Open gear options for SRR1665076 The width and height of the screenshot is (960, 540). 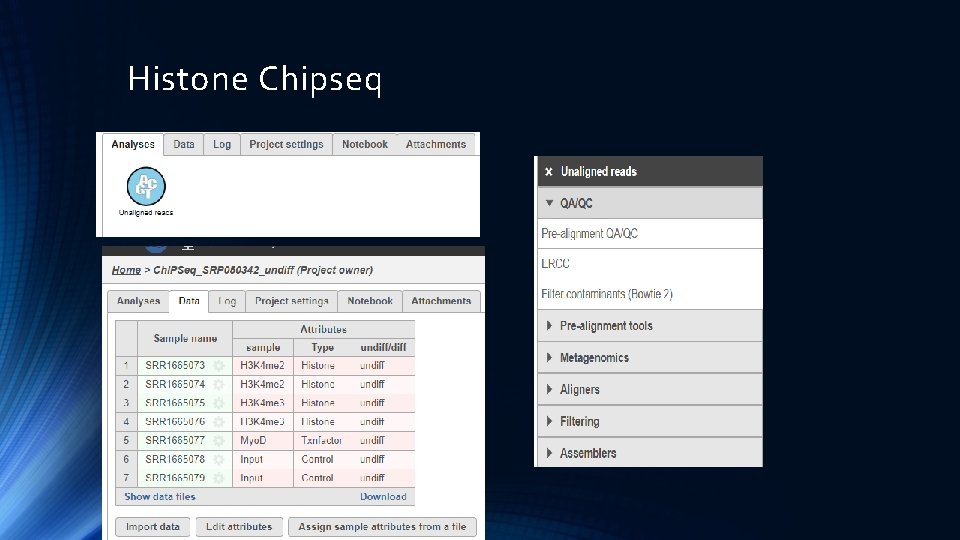[219, 422]
